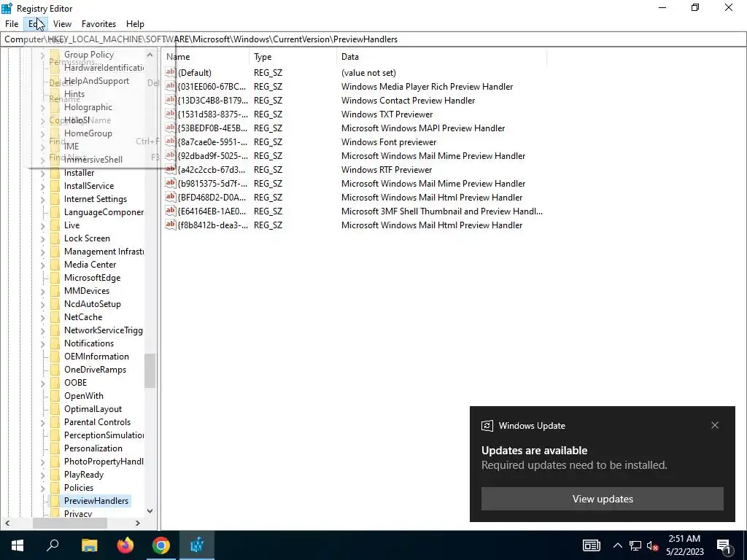Viewport: 747px width, 560px height.
Task: Expand the OOBE key
Action: click(x=42, y=383)
